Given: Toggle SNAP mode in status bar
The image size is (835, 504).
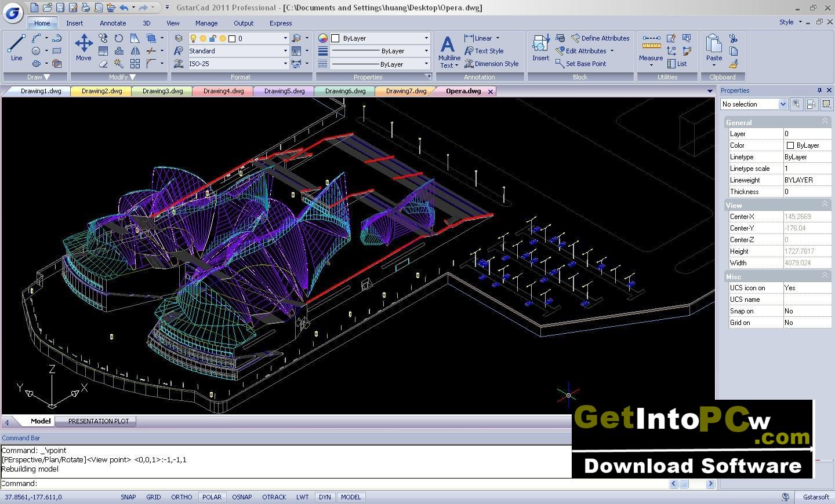Looking at the screenshot, I should click(128, 497).
